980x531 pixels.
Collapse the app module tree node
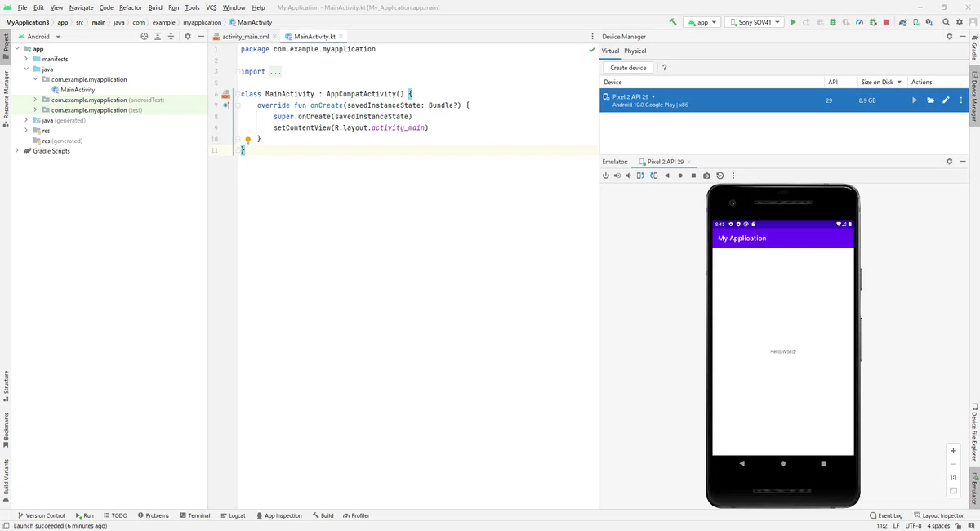[x=17, y=49]
